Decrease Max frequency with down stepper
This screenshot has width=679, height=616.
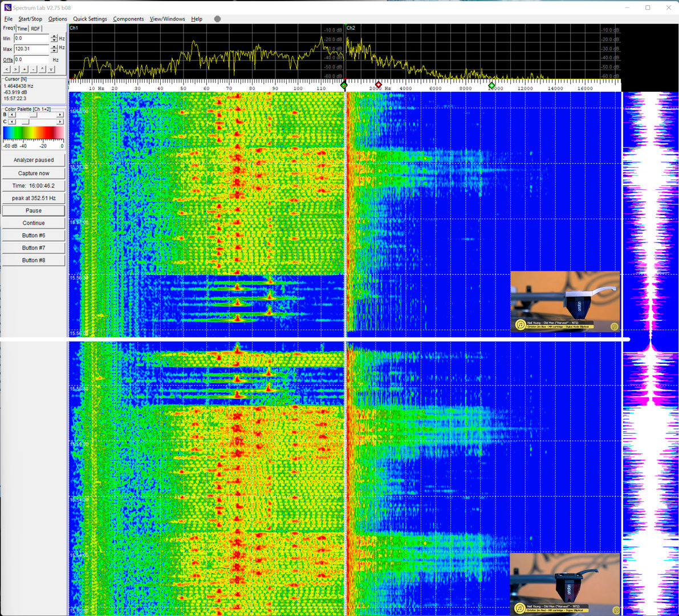tap(54, 51)
